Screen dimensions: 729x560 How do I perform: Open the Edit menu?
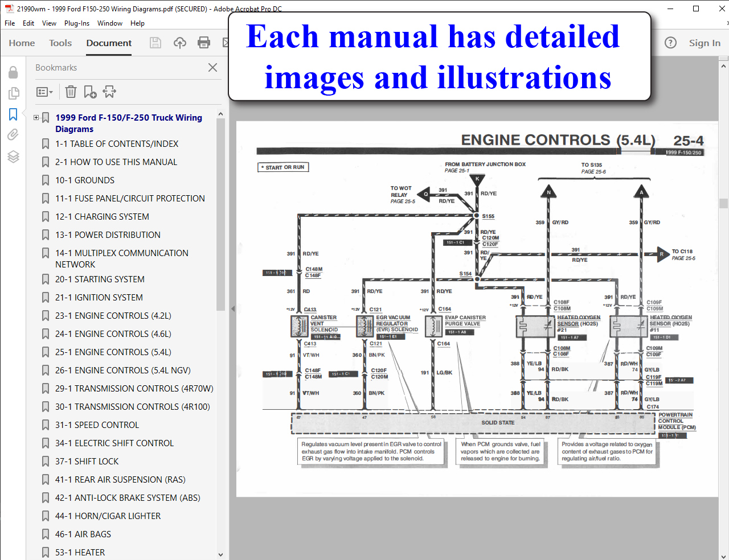coord(28,23)
